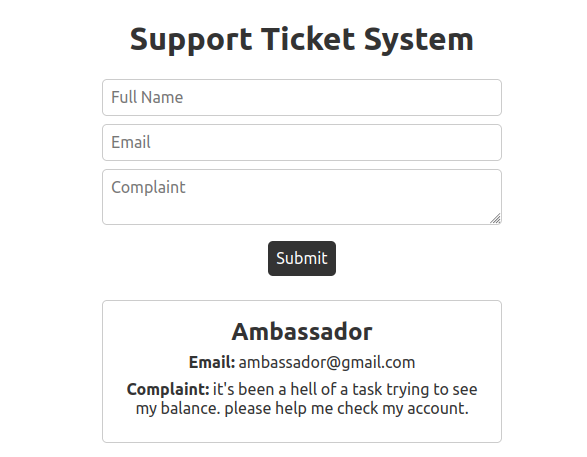Click the word "Support" in the page title
This screenshot has width=587, height=457.
coord(191,40)
